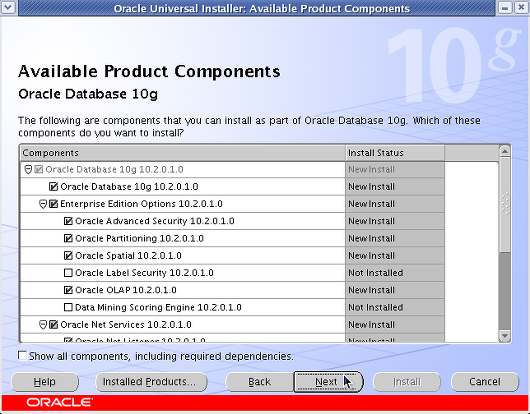Viewport: 530px width, 414px height.
Task: Close the installer window
Action: [522, 8]
